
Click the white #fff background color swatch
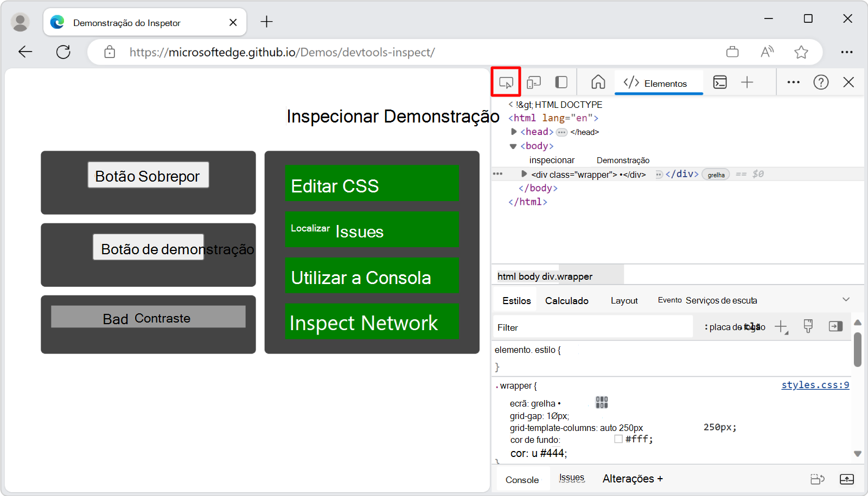click(x=618, y=439)
